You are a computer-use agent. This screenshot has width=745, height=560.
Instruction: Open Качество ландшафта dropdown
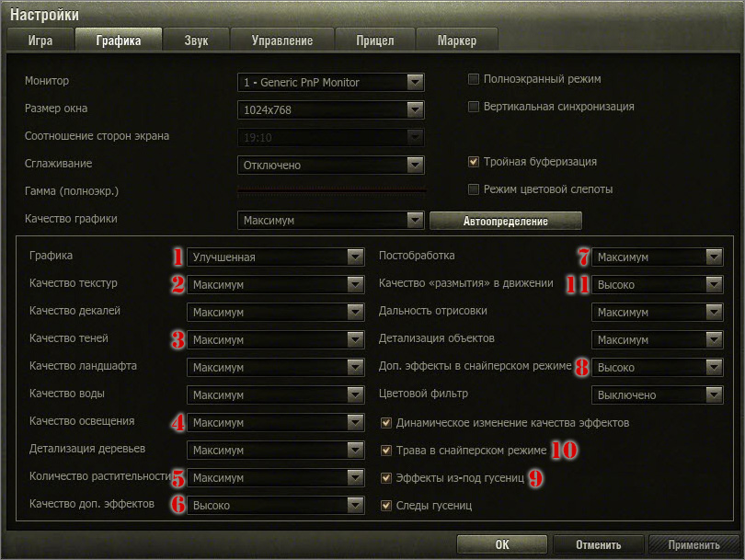276,367
